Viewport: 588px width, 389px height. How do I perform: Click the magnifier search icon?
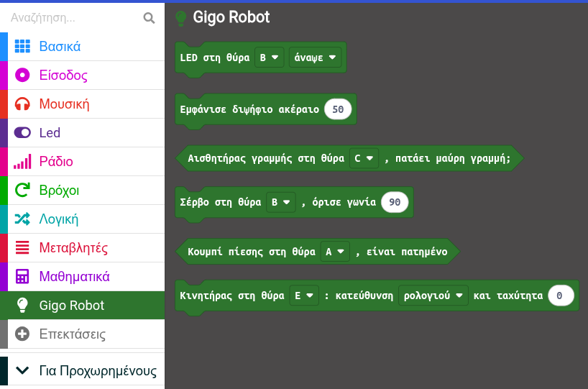tap(149, 18)
